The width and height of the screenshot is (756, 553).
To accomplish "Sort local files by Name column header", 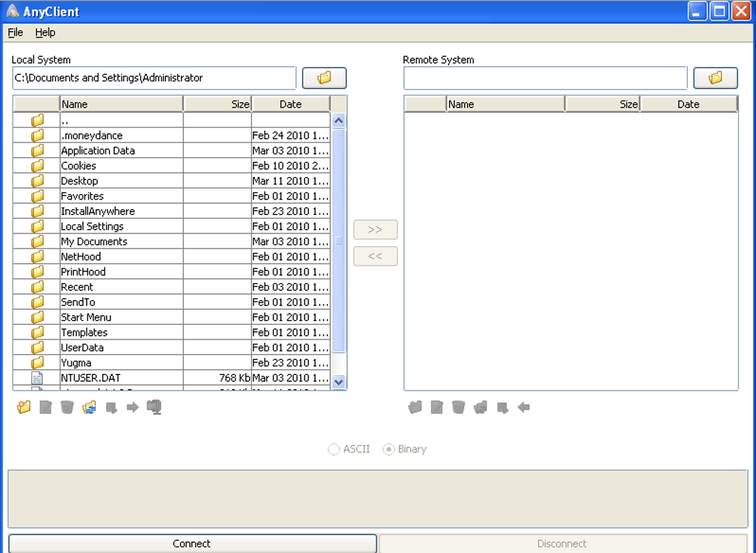I will tap(122, 104).
